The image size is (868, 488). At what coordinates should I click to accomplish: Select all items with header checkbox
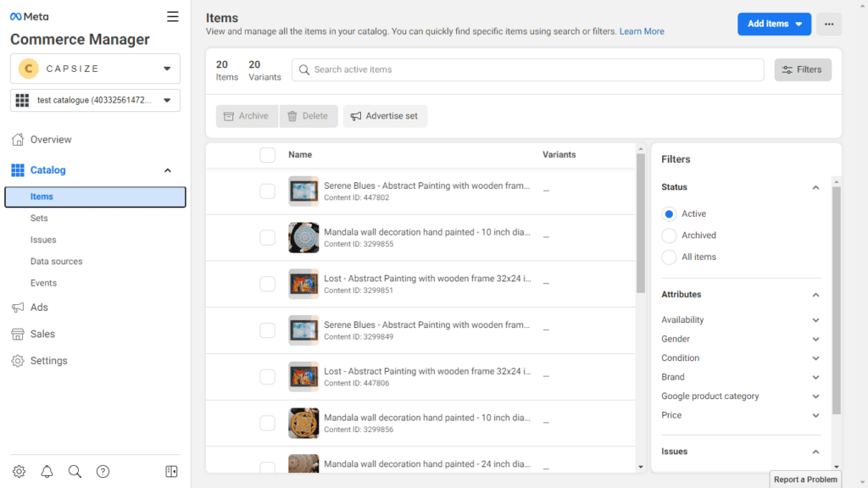point(267,155)
